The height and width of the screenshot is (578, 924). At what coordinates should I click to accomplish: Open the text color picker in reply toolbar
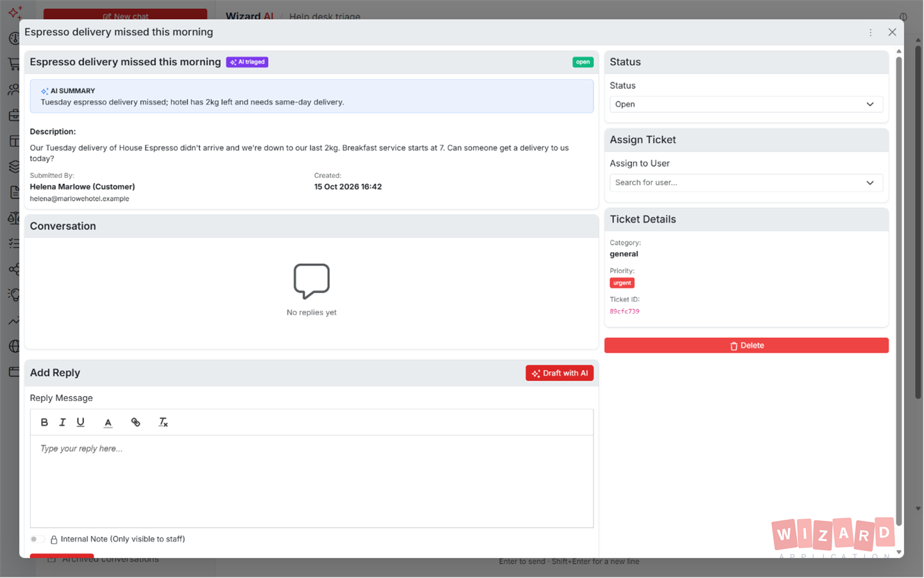[108, 422]
